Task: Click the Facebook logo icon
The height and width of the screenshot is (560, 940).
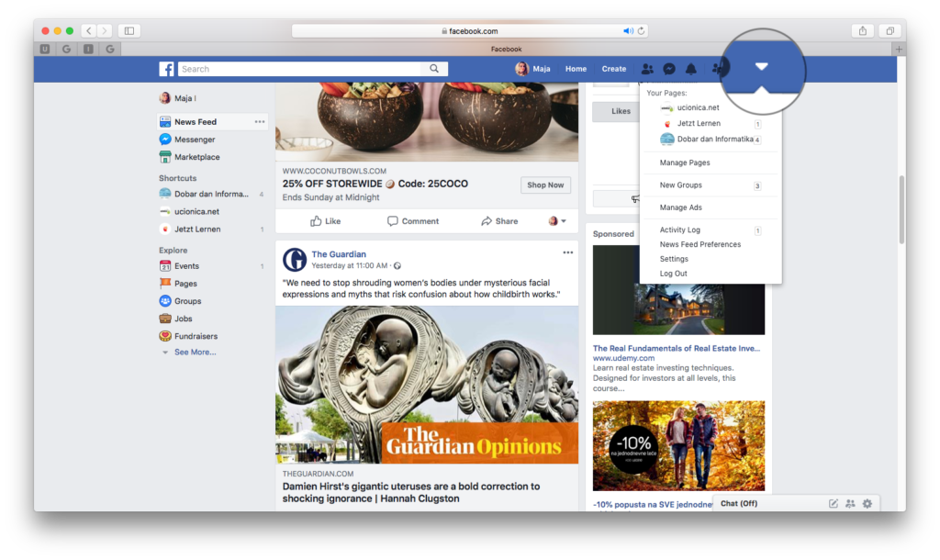Action: pos(166,69)
